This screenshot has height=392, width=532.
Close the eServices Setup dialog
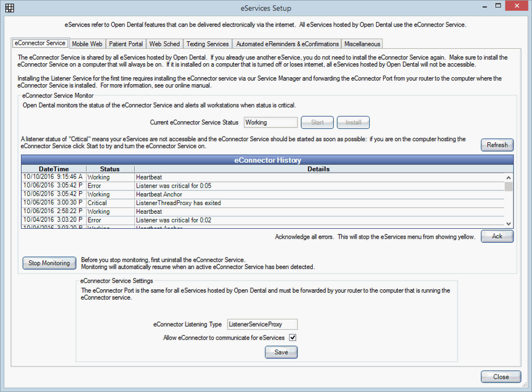501,377
